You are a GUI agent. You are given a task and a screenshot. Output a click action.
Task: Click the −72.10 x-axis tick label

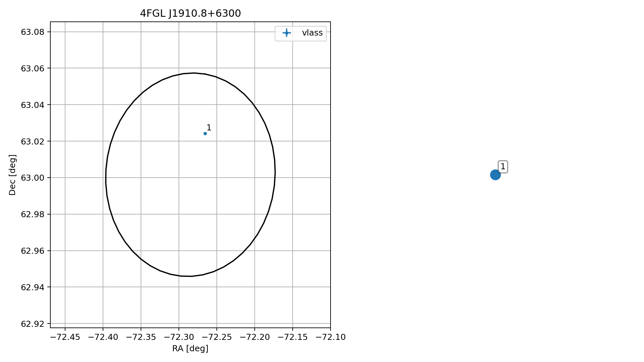click(x=331, y=337)
